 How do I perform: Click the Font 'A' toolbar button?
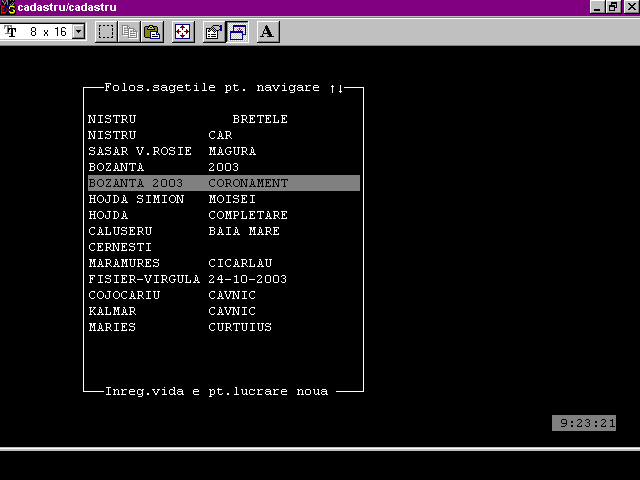267,32
